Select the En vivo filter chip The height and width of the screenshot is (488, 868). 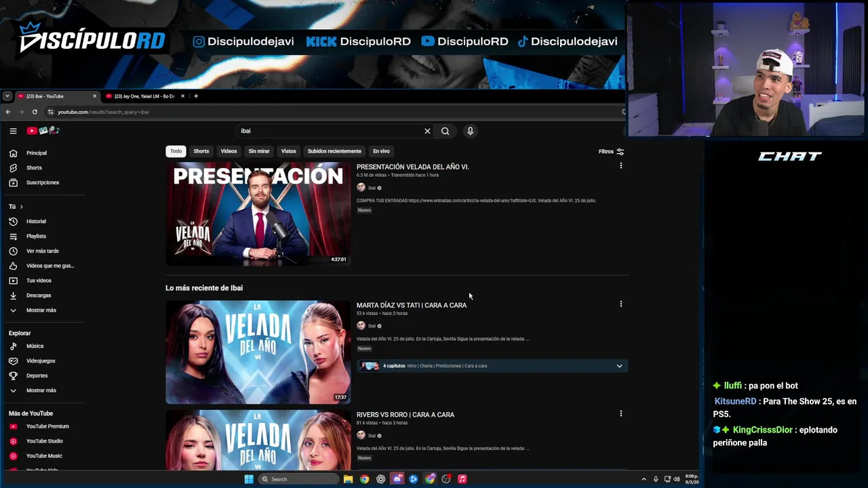pos(381,151)
